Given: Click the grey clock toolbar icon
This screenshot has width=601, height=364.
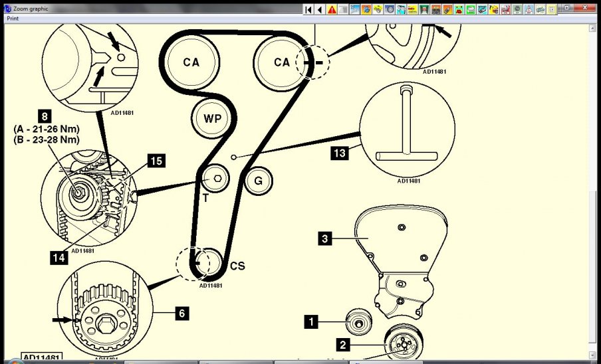Looking at the screenshot, I should tap(517, 9).
